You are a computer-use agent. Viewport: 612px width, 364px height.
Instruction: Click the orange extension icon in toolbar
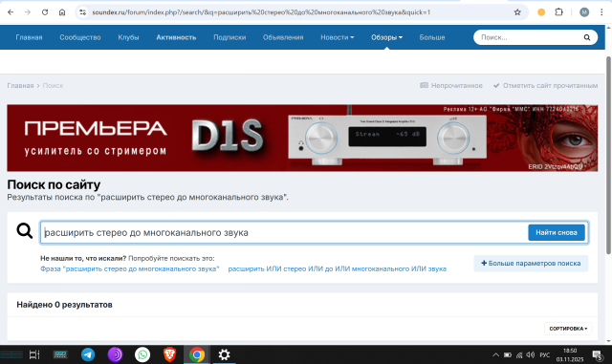coord(541,12)
